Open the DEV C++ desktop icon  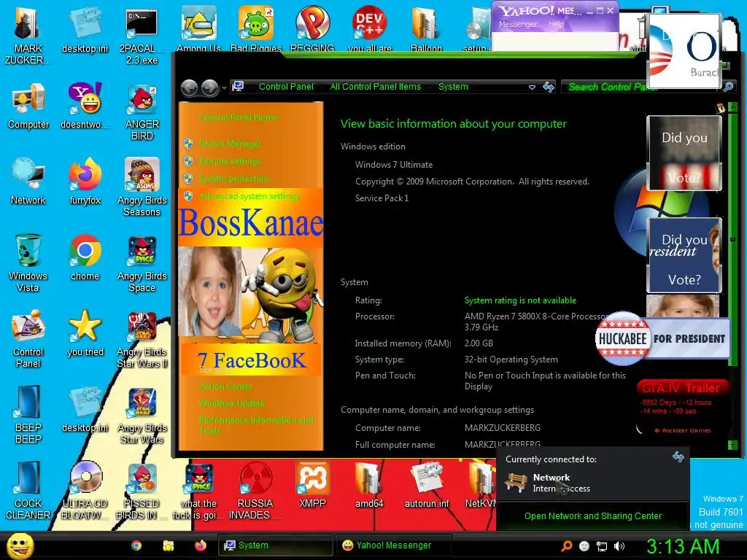(369, 28)
